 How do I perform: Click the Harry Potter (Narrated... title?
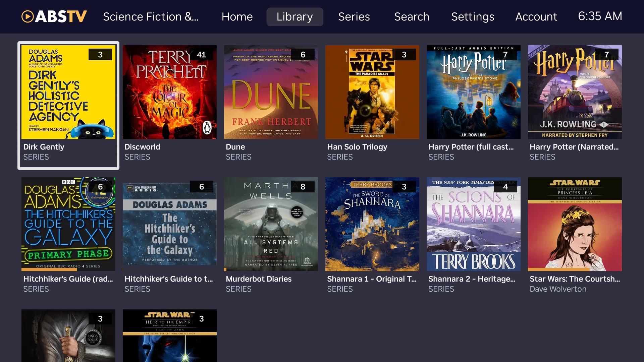(574, 147)
